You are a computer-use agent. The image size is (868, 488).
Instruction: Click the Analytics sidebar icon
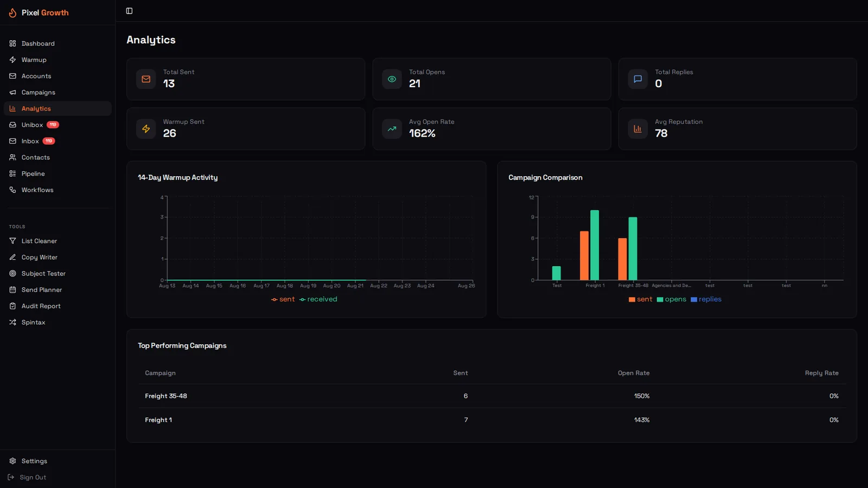pyautogui.click(x=12, y=108)
